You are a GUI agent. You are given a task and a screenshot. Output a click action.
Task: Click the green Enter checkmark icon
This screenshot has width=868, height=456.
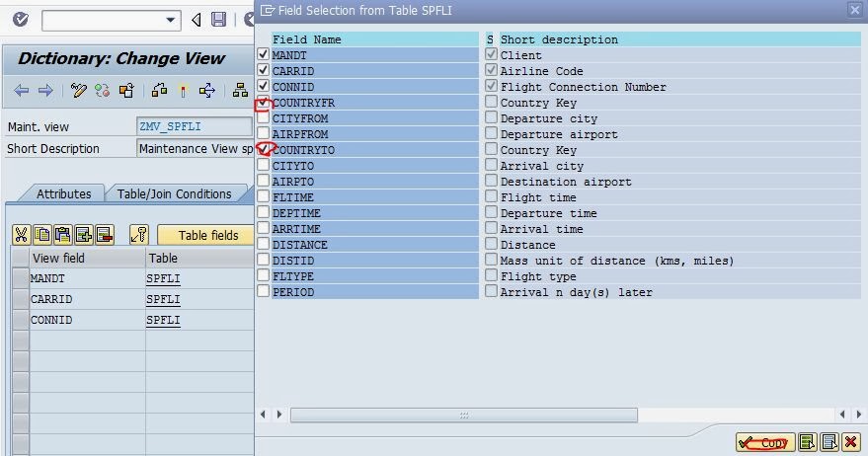coord(21,21)
